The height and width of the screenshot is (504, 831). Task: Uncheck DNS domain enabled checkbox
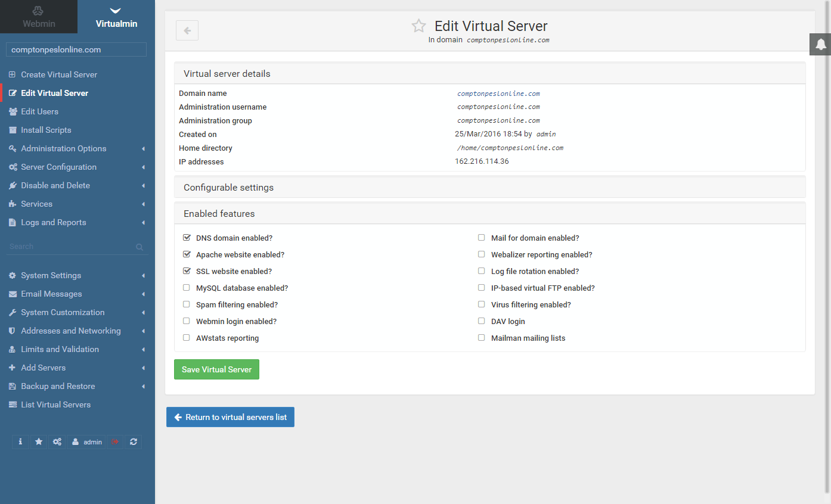[187, 238]
